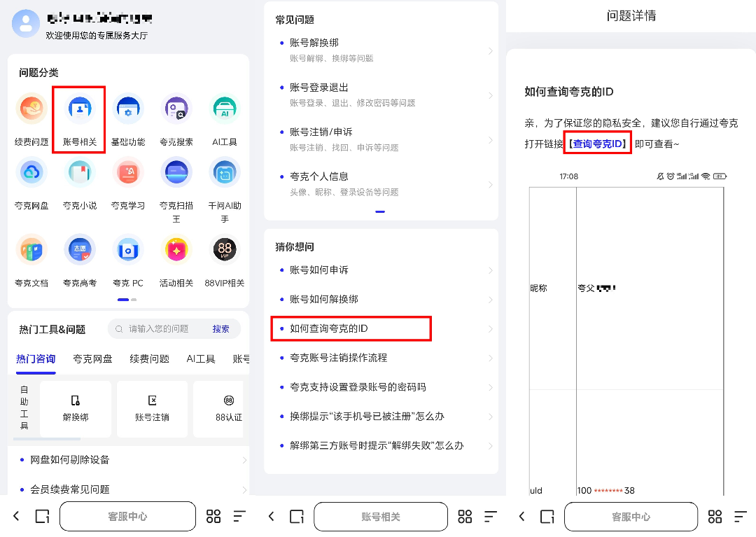This screenshot has width=756, height=537.
Task: Open the 续费问题 category icon
Action: [31, 109]
